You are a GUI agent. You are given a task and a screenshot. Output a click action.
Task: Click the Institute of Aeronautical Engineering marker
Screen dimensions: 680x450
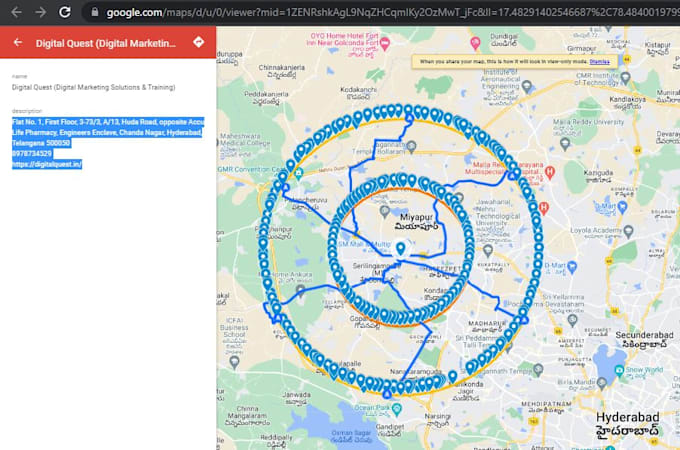(527, 86)
